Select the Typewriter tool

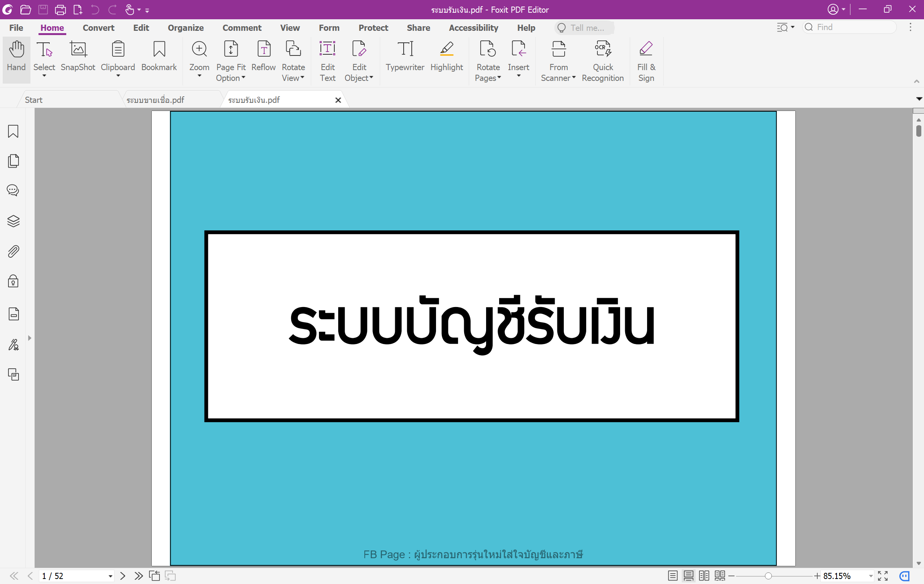tap(405, 57)
